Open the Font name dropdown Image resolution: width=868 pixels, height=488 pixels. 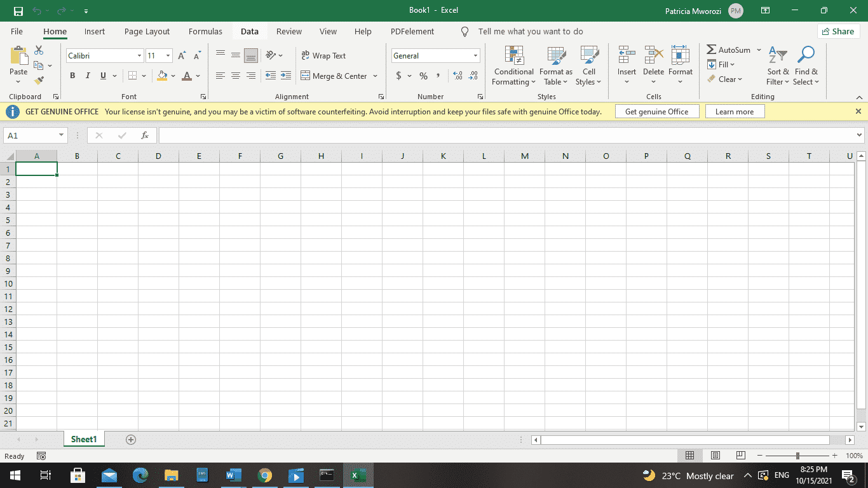click(x=139, y=55)
